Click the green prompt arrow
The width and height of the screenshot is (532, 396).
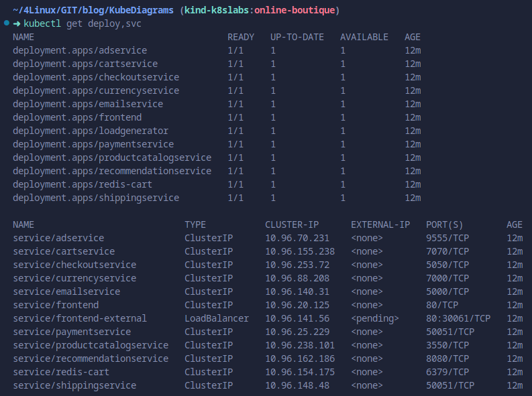[17, 23]
